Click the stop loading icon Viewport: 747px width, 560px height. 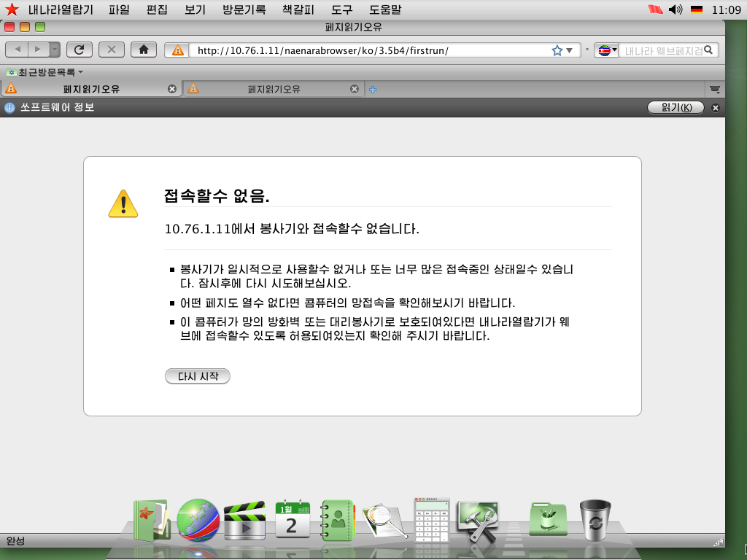(x=111, y=50)
